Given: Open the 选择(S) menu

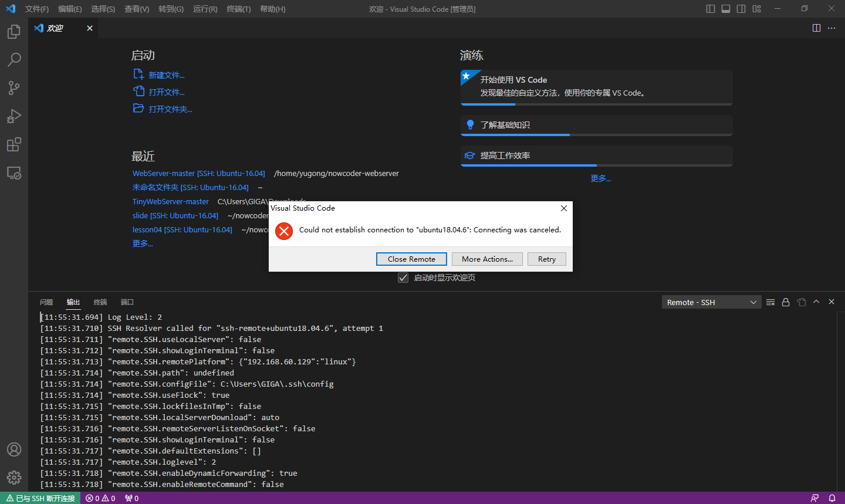Looking at the screenshot, I should click(103, 9).
